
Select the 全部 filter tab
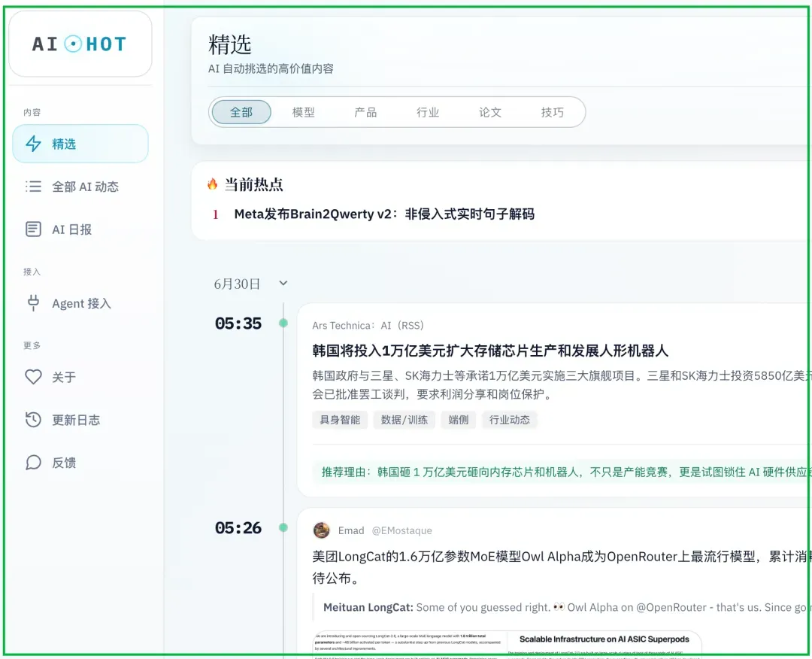pos(241,112)
